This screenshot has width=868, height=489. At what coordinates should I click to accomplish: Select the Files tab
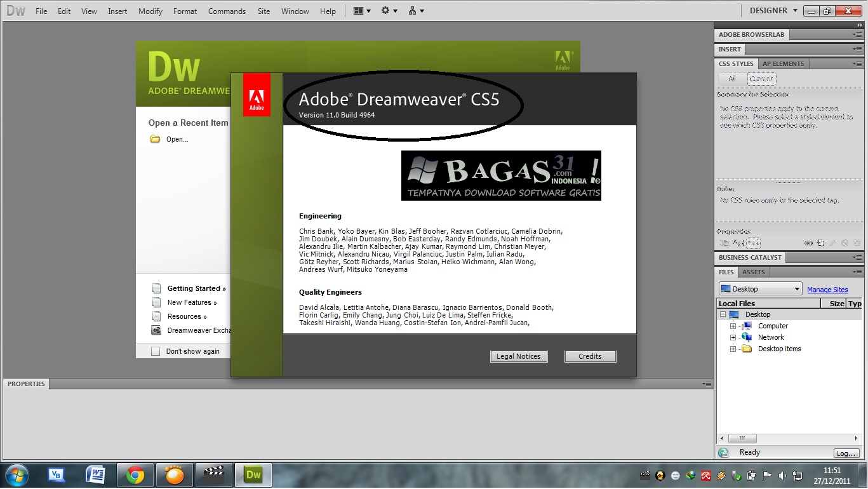click(726, 272)
